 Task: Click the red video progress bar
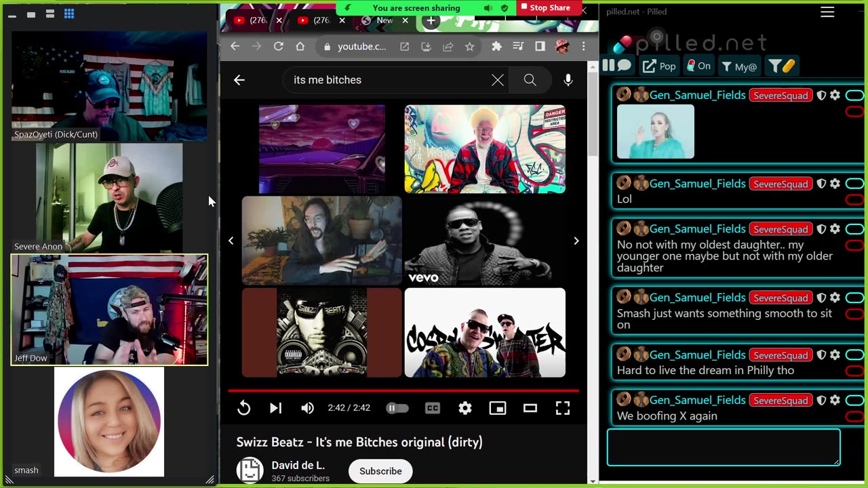coord(403,390)
